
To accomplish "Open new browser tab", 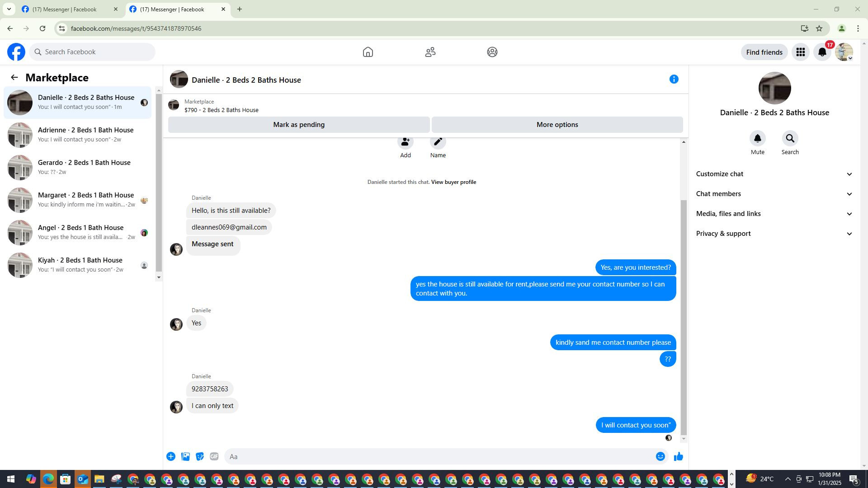I will click(240, 9).
